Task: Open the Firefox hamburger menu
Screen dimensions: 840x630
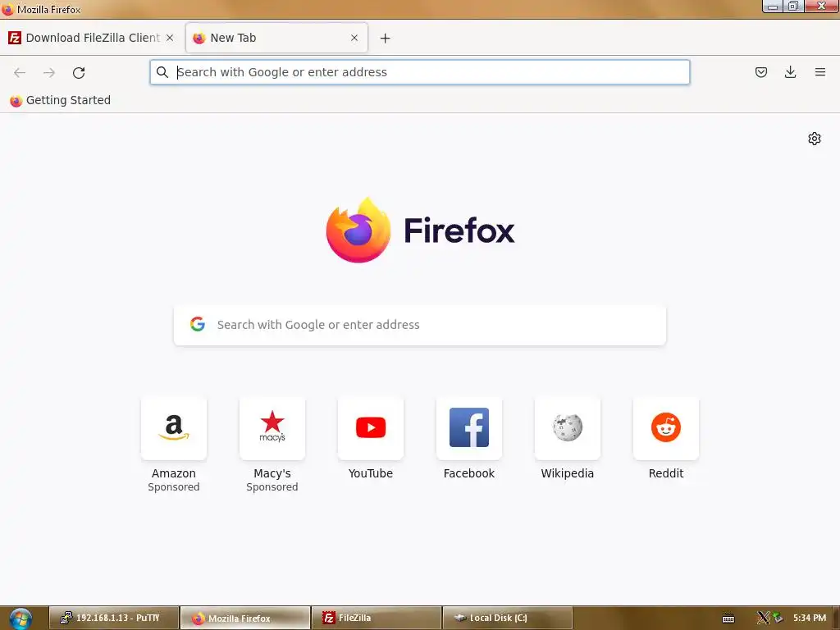Action: [819, 72]
